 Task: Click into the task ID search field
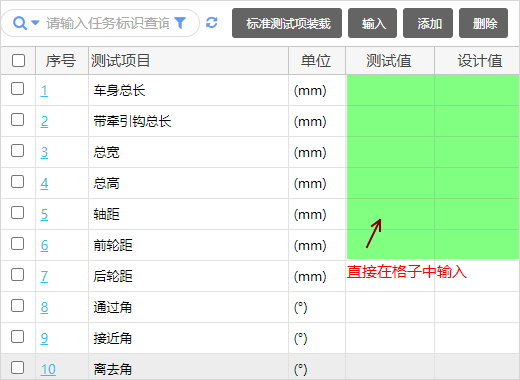point(107,23)
